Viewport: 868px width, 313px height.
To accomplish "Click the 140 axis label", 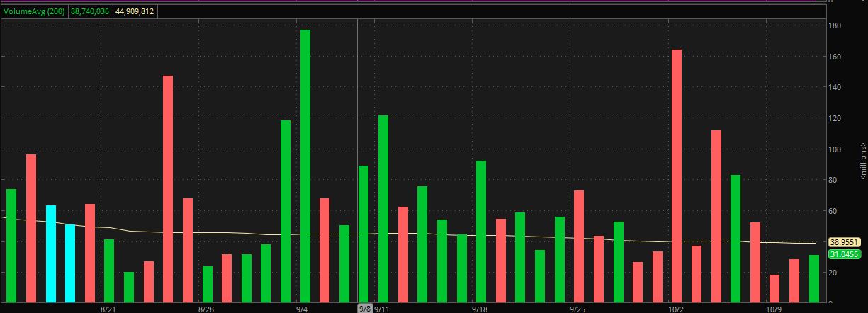I will click(835, 88).
